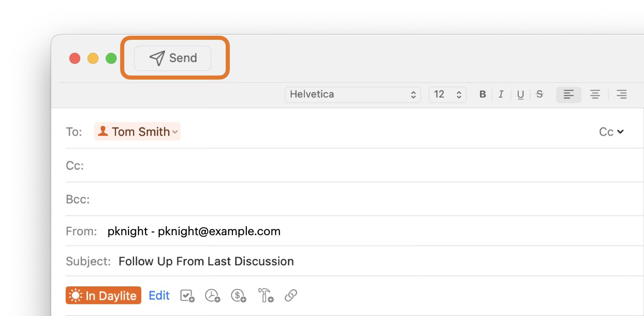Toggle italic formatting

tap(501, 95)
